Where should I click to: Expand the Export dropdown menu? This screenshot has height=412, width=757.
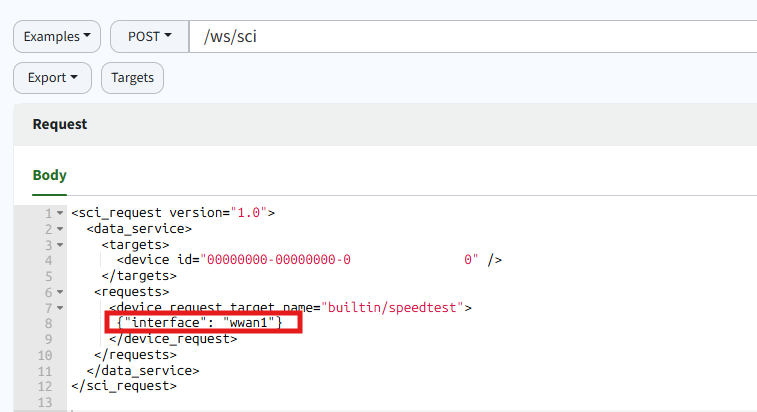pos(52,77)
